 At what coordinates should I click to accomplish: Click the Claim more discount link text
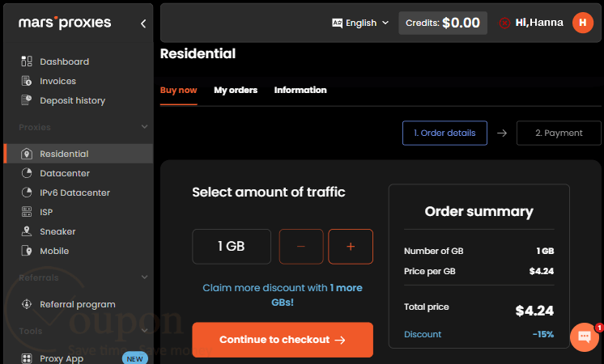(283, 294)
